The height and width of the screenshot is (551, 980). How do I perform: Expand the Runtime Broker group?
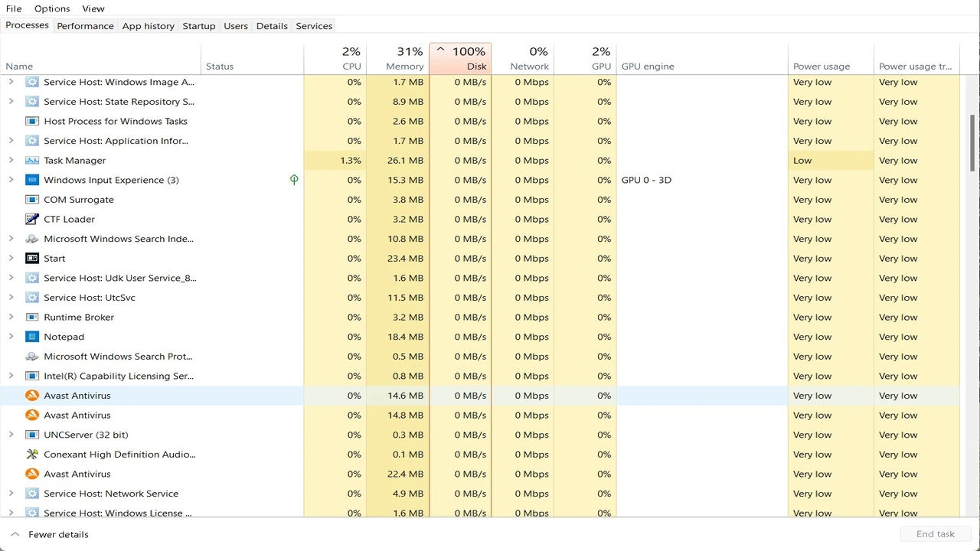[11, 317]
